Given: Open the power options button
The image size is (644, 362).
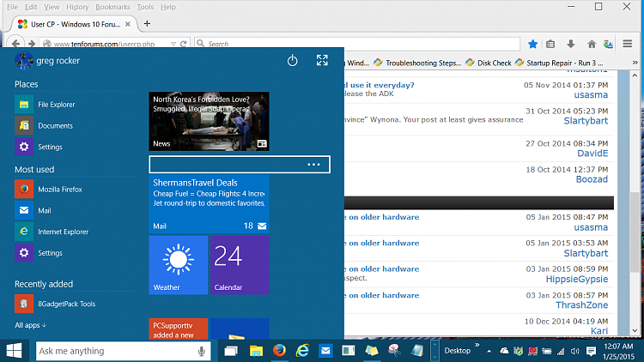Looking at the screenshot, I should (292, 61).
